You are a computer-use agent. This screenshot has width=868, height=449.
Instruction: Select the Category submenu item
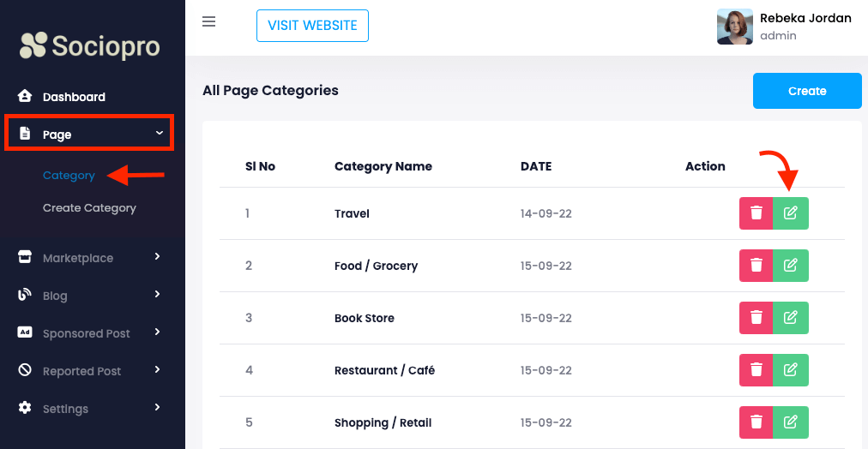pos(69,176)
